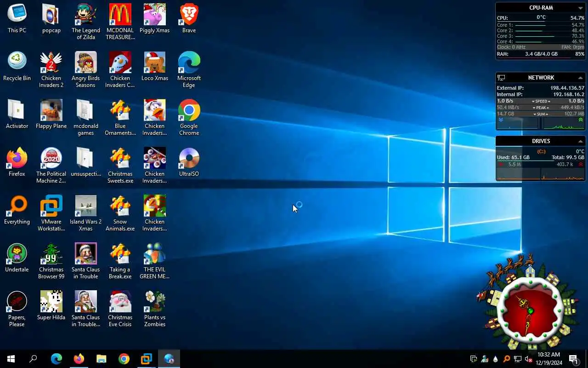Click the network monitor icon beside NETWORK title

501,78
